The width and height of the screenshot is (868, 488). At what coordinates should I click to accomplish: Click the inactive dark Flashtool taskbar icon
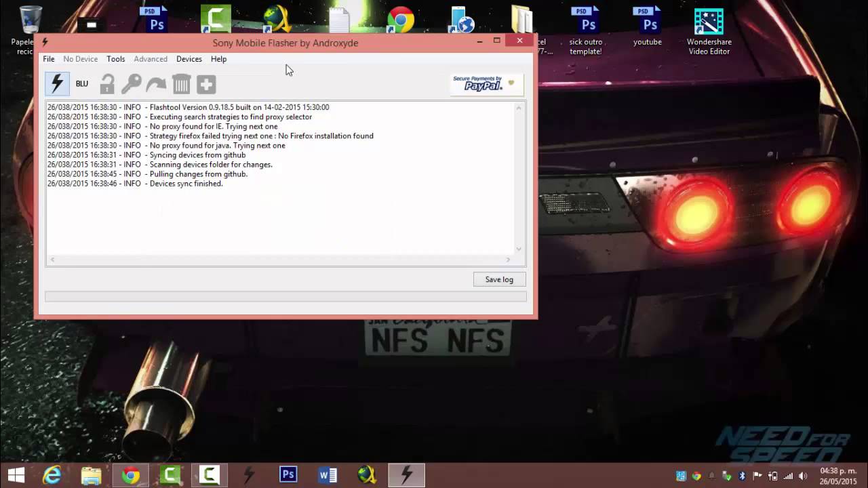click(249, 475)
